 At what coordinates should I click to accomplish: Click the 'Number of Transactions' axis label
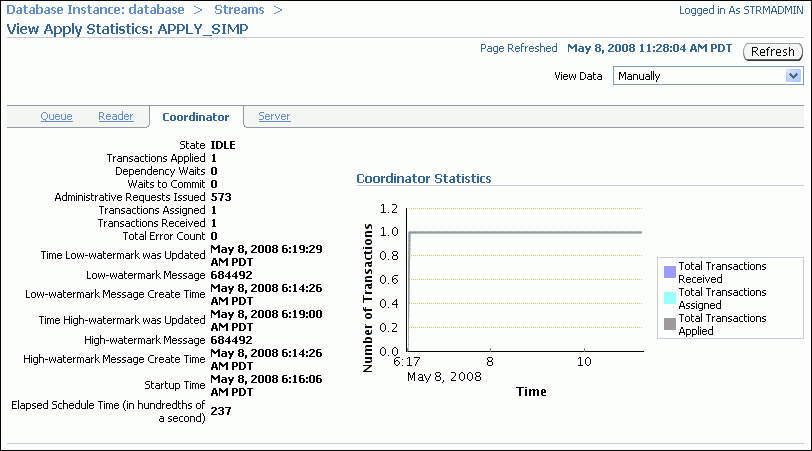click(368, 298)
